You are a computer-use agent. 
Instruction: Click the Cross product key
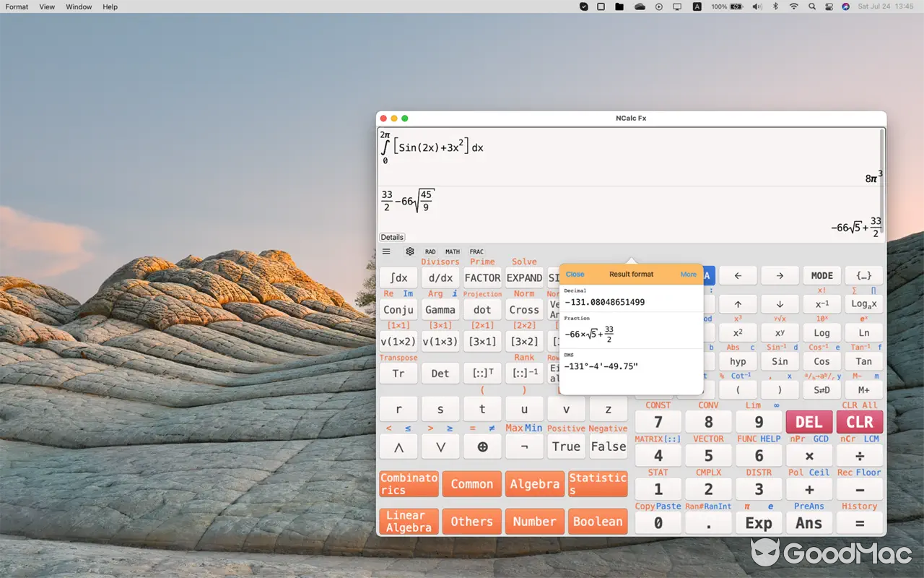click(524, 309)
